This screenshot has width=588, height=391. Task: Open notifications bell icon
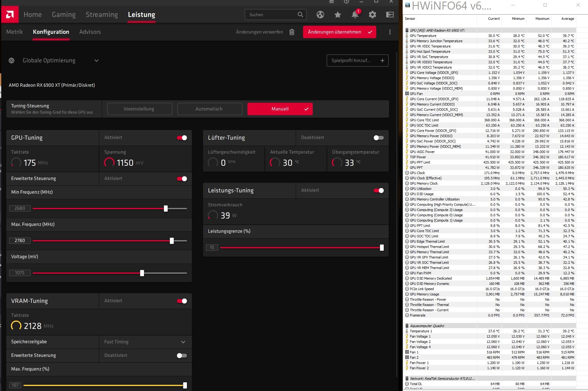tap(355, 15)
